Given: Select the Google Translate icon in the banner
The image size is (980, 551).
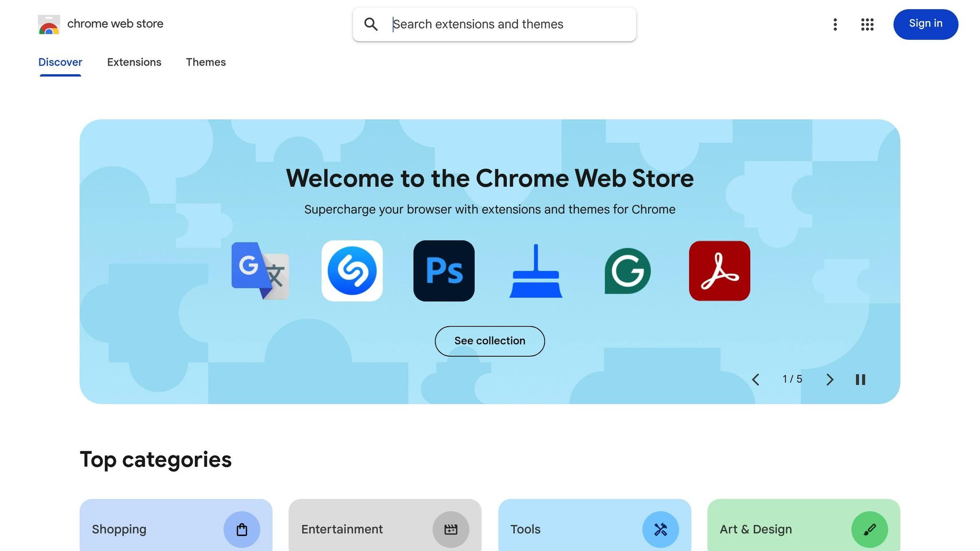Looking at the screenshot, I should coord(260,271).
